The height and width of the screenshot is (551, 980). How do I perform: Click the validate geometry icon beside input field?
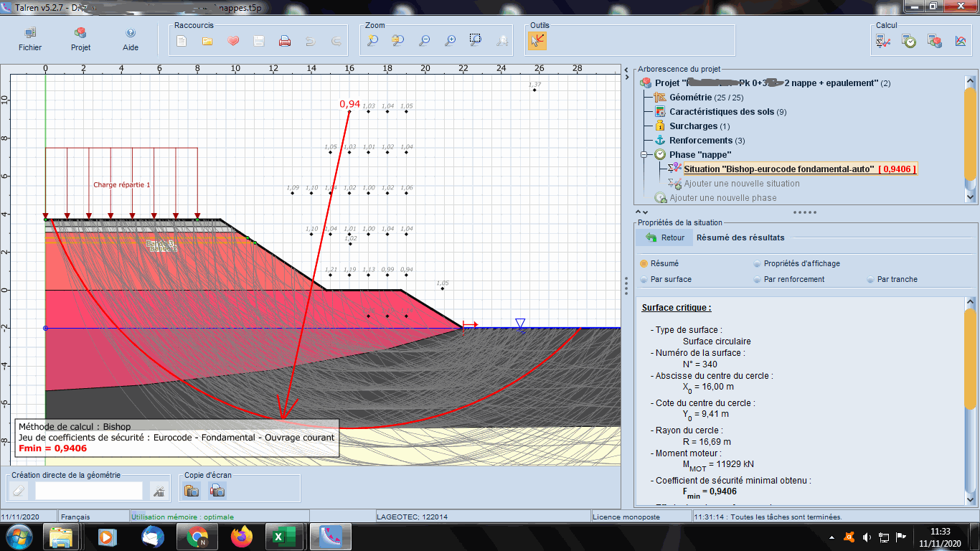pyautogui.click(x=159, y=491)
